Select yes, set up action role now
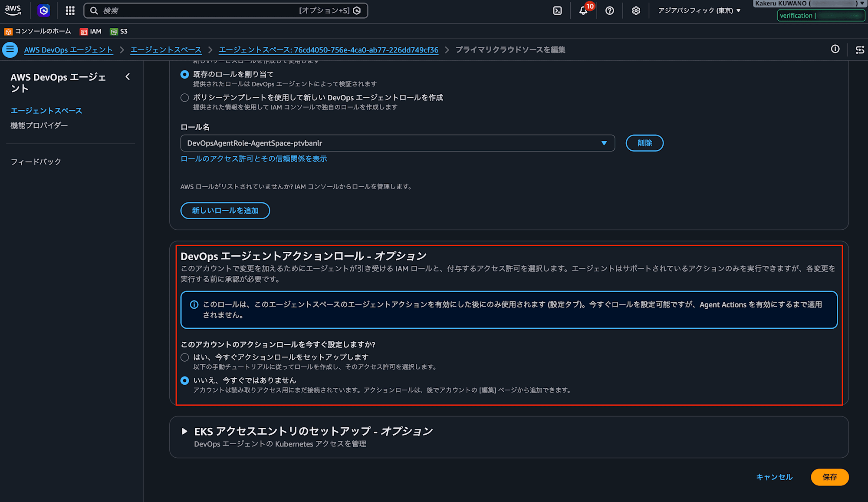This screenshot has width=868, height=502. [x=184, y=357]
